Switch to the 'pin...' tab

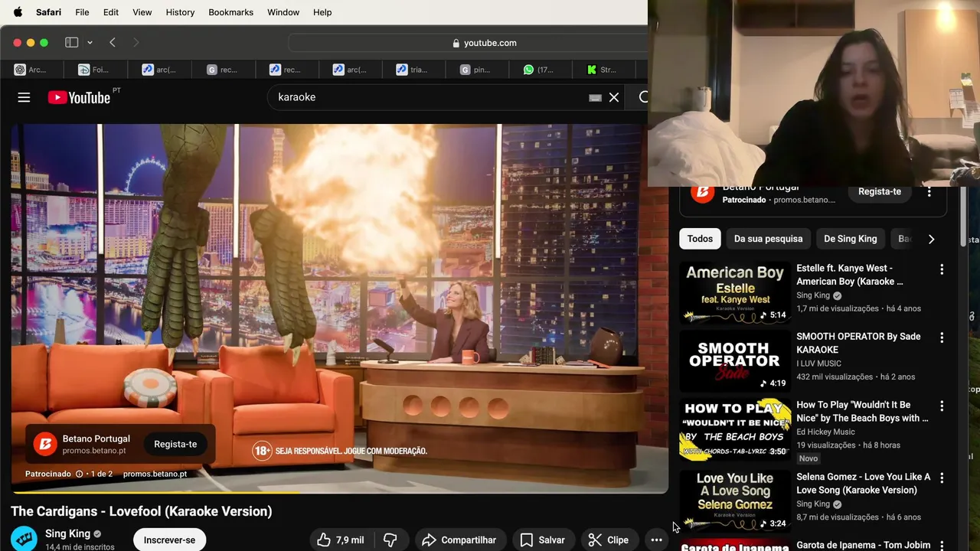(476, 70)
